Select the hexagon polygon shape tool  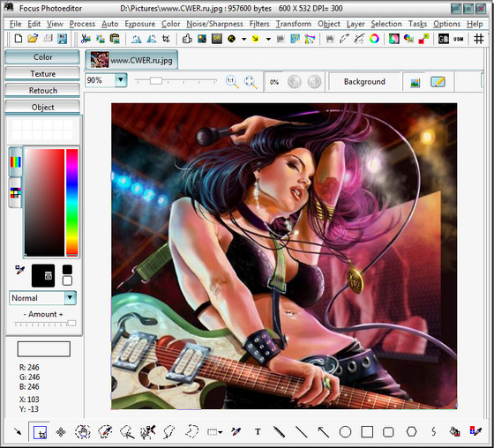pyautogui.click(x=411, y=431)
